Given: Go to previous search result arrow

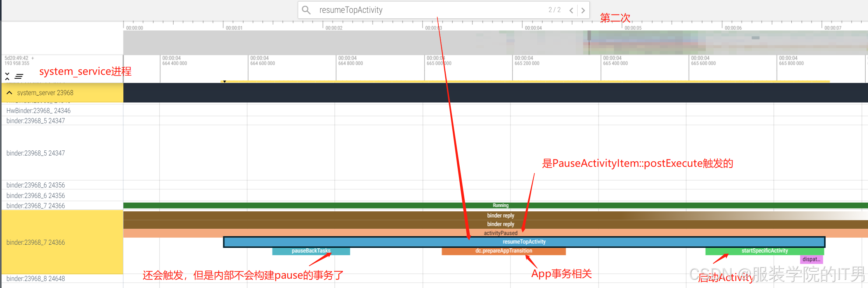Looking at the screenshot, I should [x=571, y=11].
